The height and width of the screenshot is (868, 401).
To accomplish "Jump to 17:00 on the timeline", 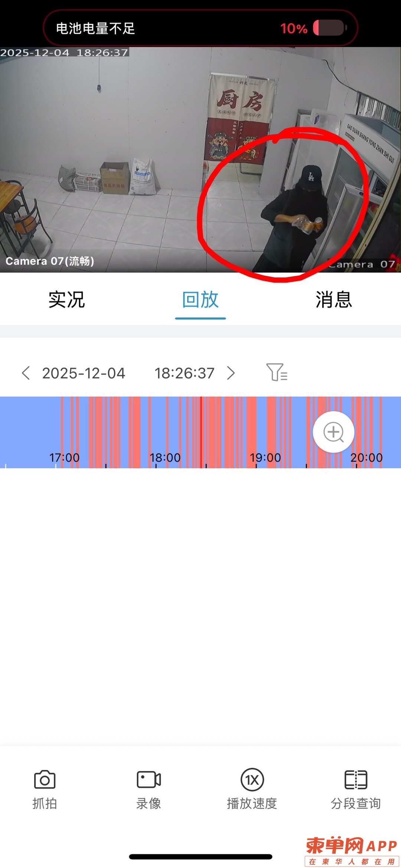I will (x=65, y=458).
